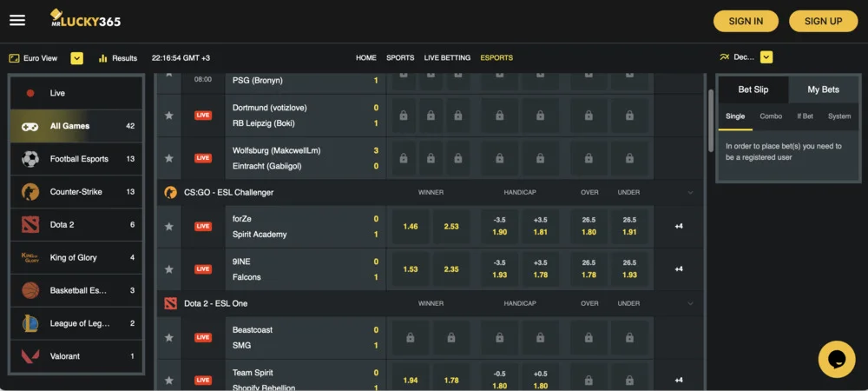This screenshot has height=391, width=868.
Task: Click Dota 2 ESL One league icon
Action: tap(170, 303)
